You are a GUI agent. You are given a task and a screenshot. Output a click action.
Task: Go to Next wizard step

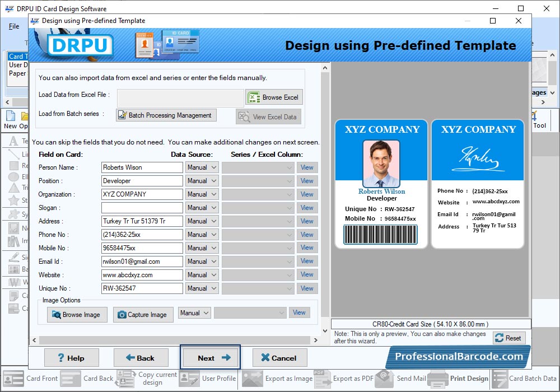click(x=210, y=357)
